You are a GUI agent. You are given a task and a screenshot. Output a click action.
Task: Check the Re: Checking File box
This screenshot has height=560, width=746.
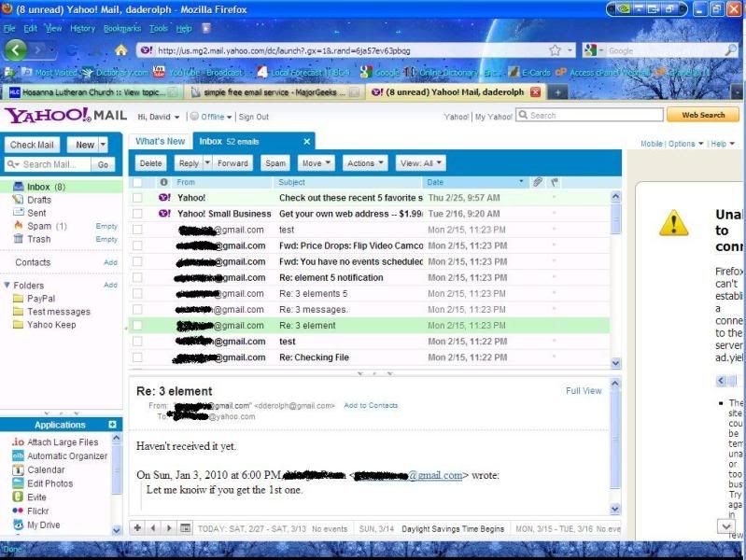137,357
